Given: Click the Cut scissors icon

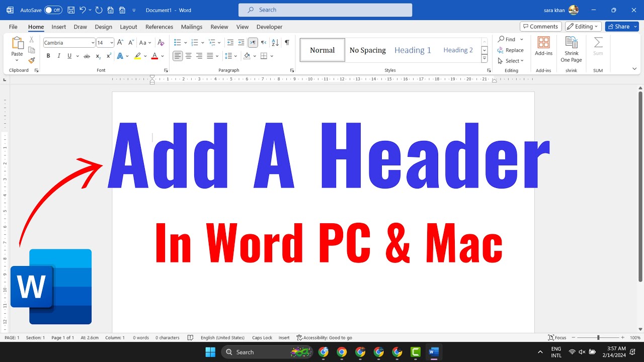Looking at the screenshot, I should [31, 40].
